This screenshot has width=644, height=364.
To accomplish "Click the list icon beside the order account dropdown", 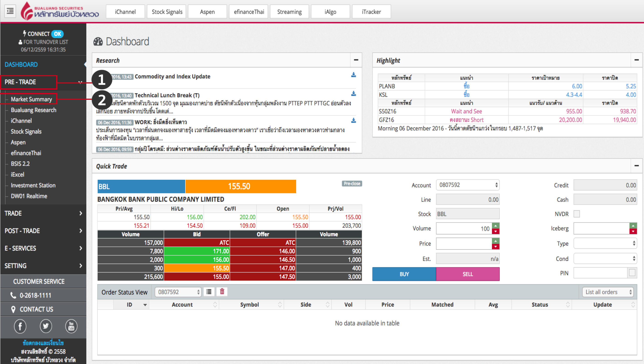I will [x=209, y=292].
